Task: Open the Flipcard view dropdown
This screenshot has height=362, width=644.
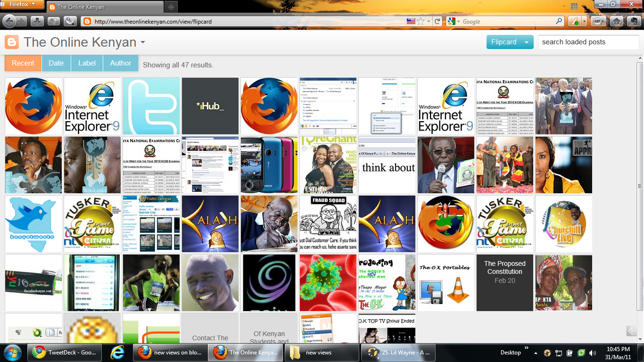Action: [x=510, y=42]
